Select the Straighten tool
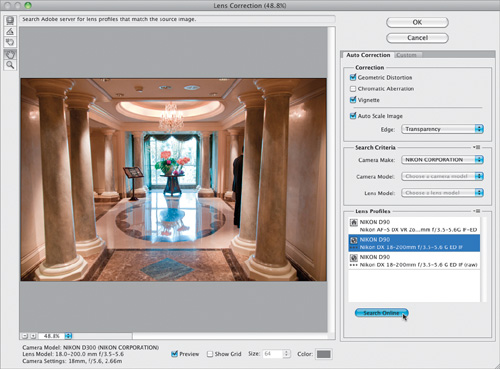 10,32
